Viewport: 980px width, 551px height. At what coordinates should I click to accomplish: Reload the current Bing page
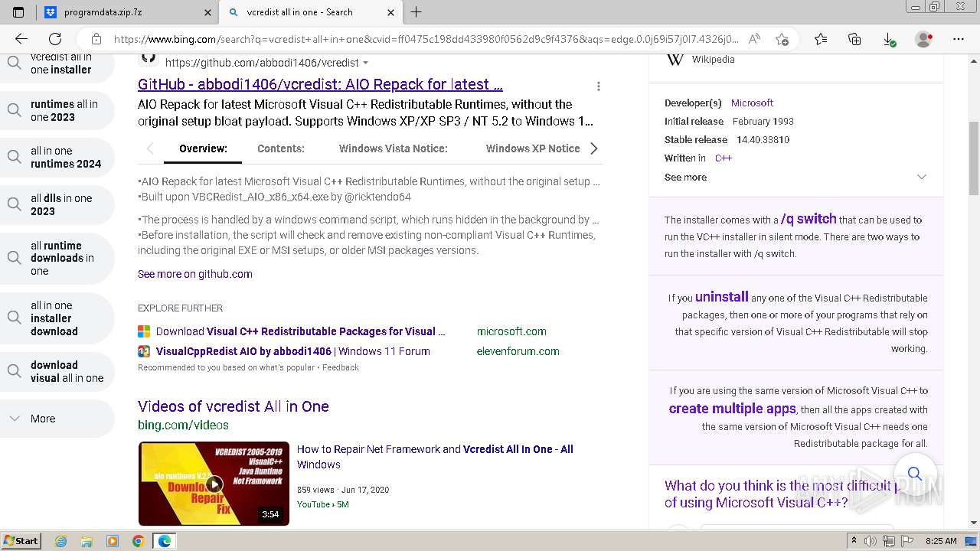pos(55,39)
